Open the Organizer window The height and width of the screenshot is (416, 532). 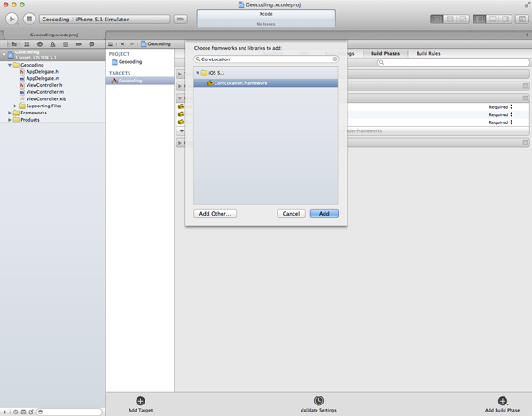coord(522,19)
